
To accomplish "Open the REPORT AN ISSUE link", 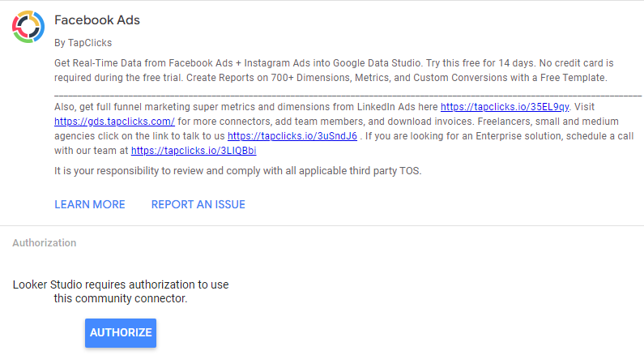I will pyautogui.click(x=198, y=204).
